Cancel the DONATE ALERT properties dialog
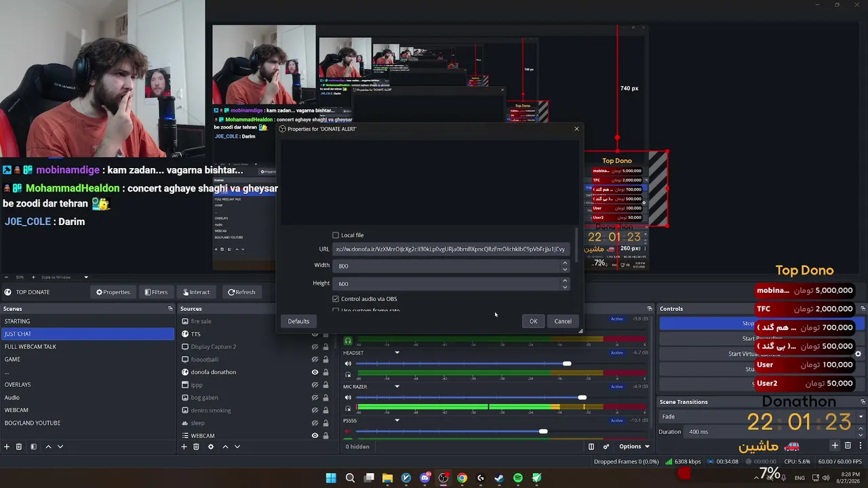This screenshot has width=868, height=488. click(x=563, y=321)
